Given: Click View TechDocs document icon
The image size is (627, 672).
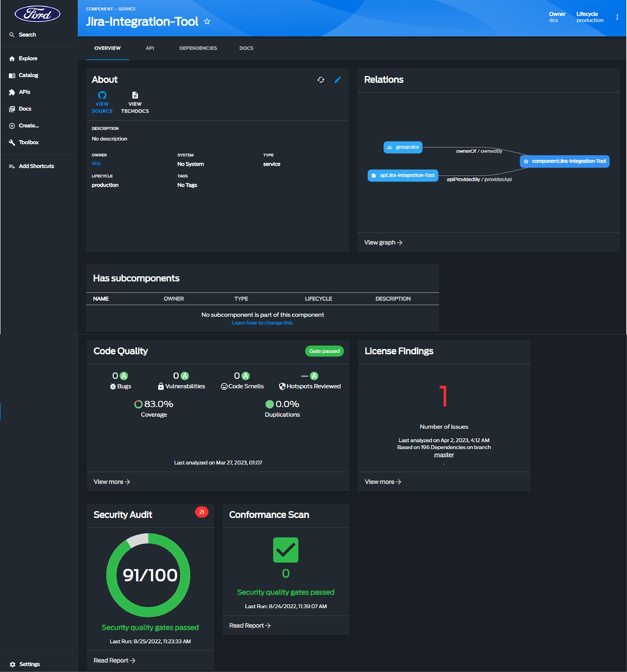Looking at the screenshot, I should pyautogui.click(x=135, y=95).
